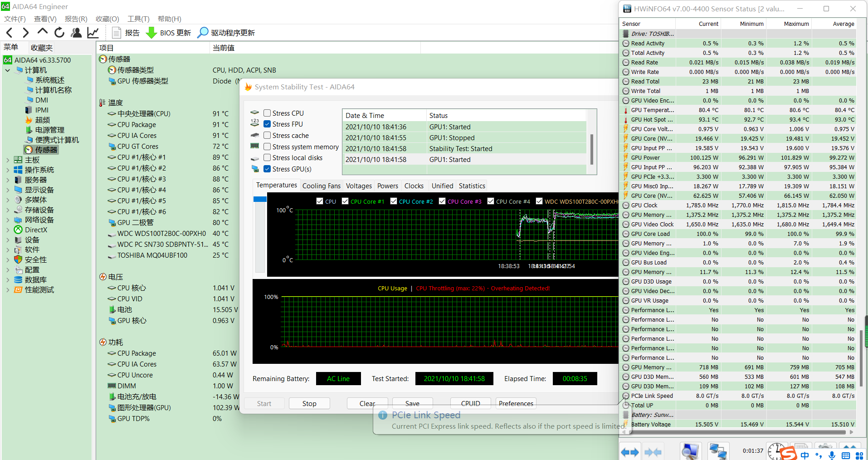
Task: Select 传感器 node in tree
Action: tap(46, 150)
